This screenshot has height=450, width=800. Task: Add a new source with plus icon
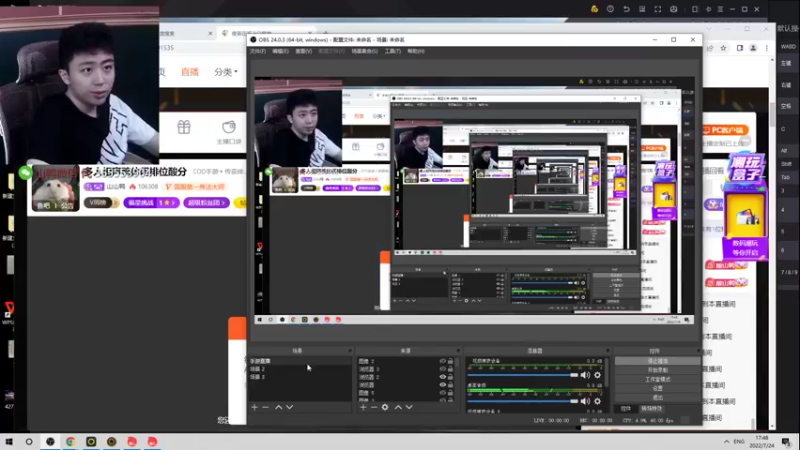(x=363, y=407)
